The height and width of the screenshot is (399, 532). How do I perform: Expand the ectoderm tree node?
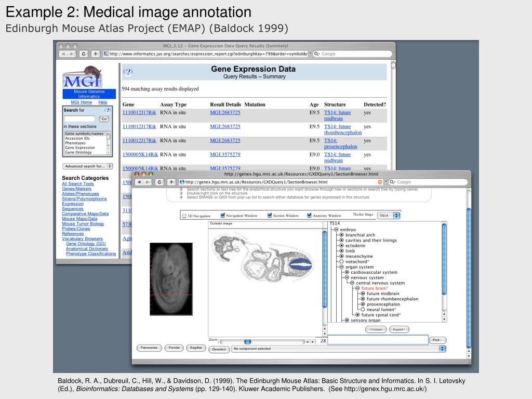pyautogui.click(x=342, y=246)
